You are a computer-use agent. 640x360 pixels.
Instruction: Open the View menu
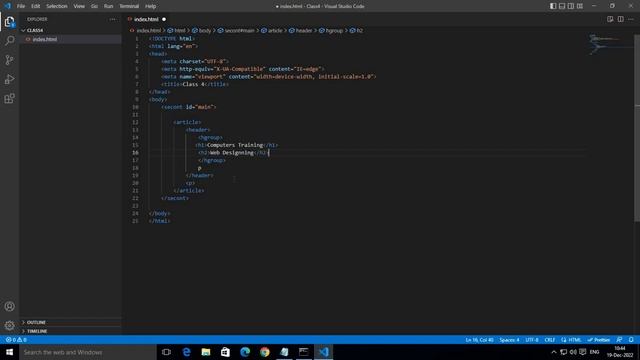[79, 6]
